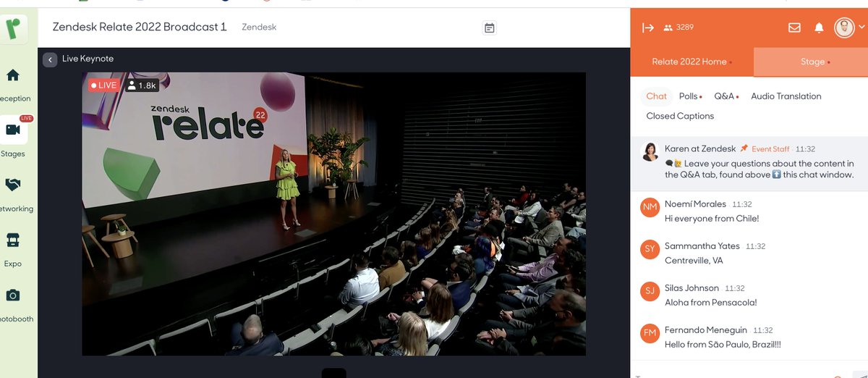Screen dimensions: 868x378
Task: Click the green Hopin logo icon
Action: [14, 28]
